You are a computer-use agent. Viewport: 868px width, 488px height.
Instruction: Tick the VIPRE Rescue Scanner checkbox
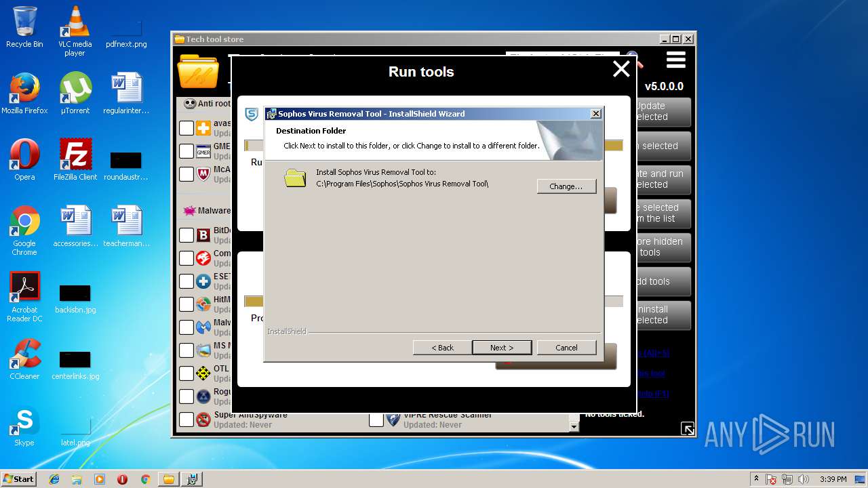pyautogui.click(x=376, y=420)
